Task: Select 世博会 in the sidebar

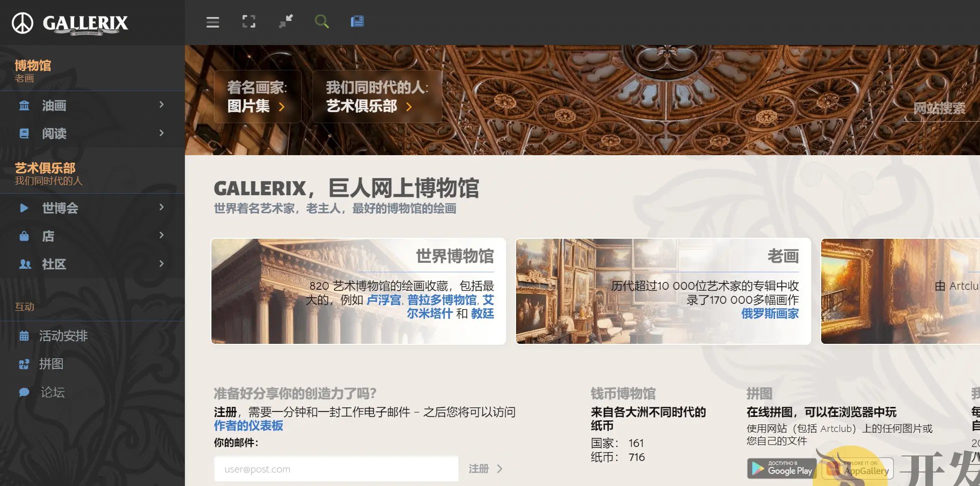Action: (60, 208)
